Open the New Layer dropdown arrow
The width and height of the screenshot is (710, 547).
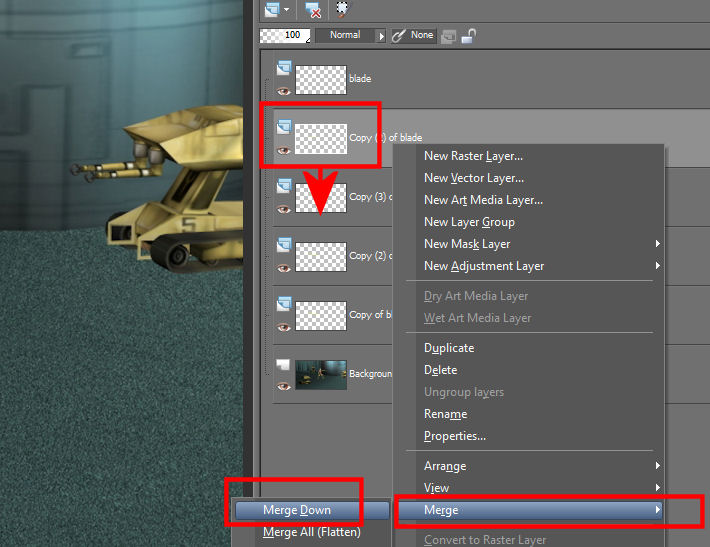coord(287,9)
